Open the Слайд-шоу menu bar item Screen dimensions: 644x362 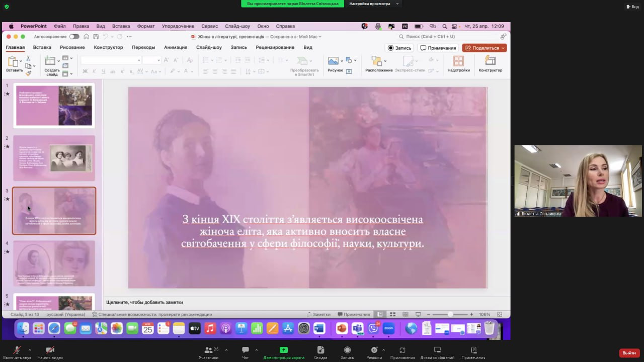[x=237, y=26]
